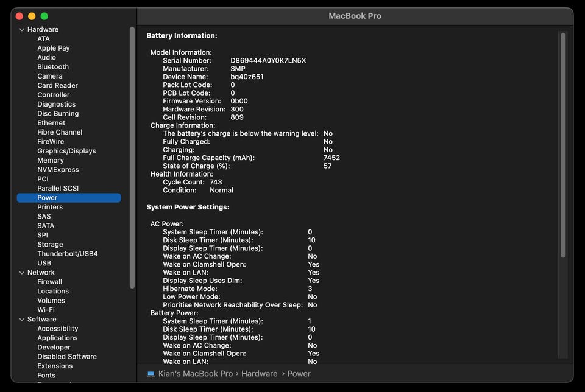The image size is (585, 392).
Task: Click Hardware in the path bar
Action: point(260,374)
